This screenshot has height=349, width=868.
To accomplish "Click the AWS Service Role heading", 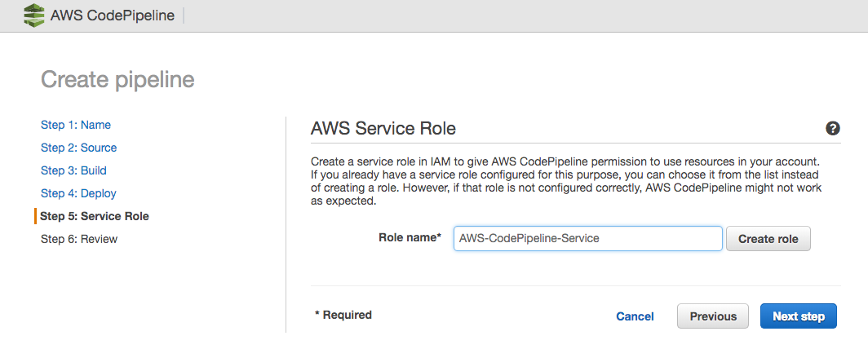I will pyautogui.click(x=383, y=129).
